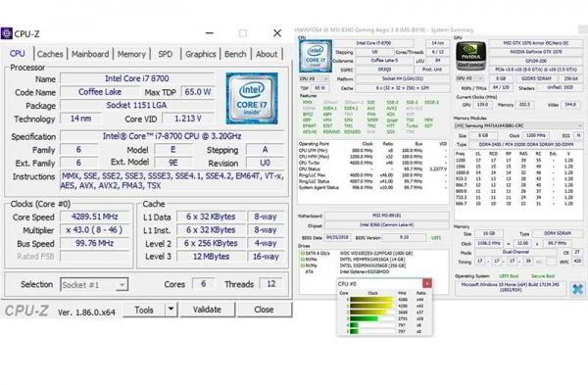Click the Code Name value Coffee Lake

tap(100, 92)
